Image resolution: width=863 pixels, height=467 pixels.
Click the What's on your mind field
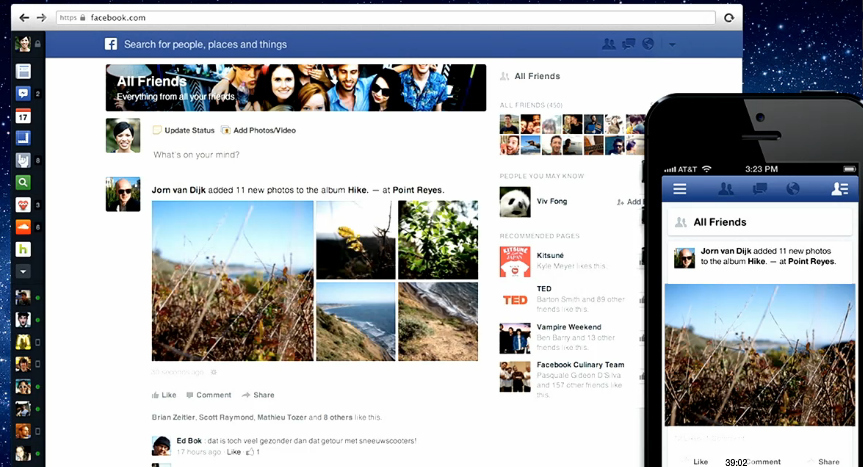coord(315,155)
